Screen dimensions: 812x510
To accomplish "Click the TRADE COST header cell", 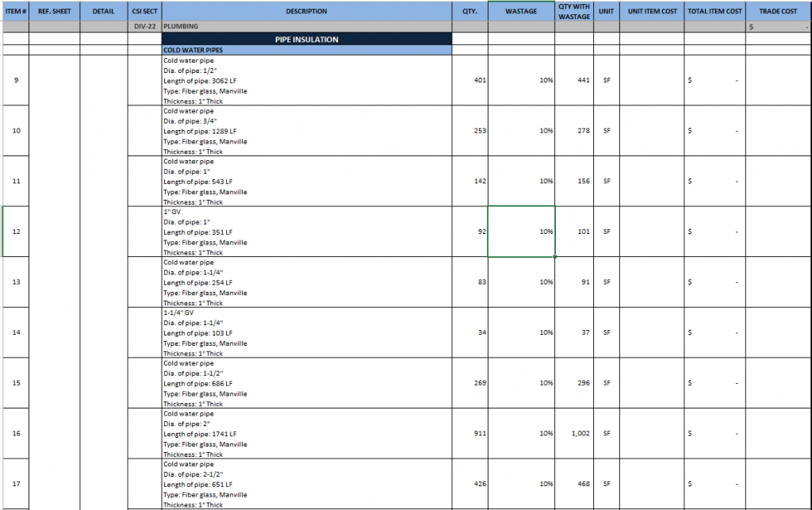I will (778, 11).
